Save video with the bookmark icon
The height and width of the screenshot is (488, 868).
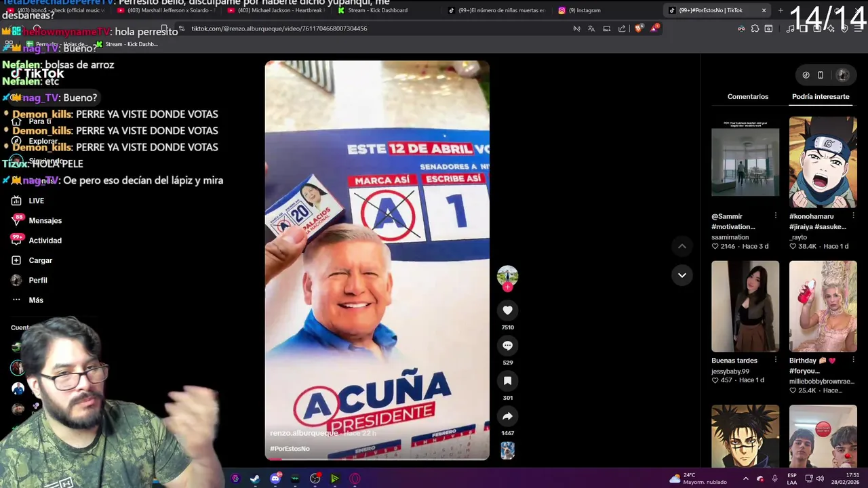[507, 381]
